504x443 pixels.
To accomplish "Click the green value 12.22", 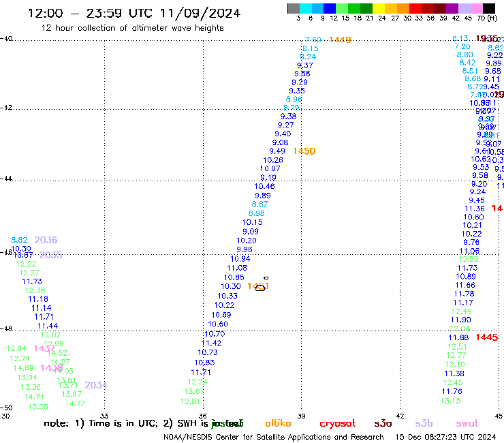I will [x=27, y=264].
